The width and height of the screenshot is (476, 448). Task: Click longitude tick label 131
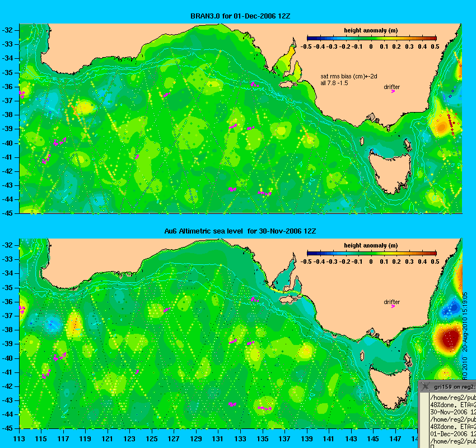pos(218,439)
